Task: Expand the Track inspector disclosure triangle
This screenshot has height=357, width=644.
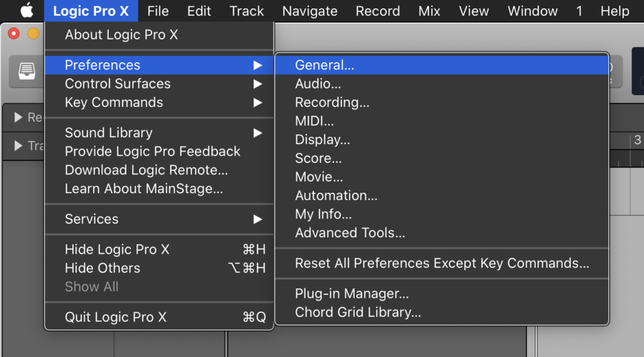Action: coord(18,145)
